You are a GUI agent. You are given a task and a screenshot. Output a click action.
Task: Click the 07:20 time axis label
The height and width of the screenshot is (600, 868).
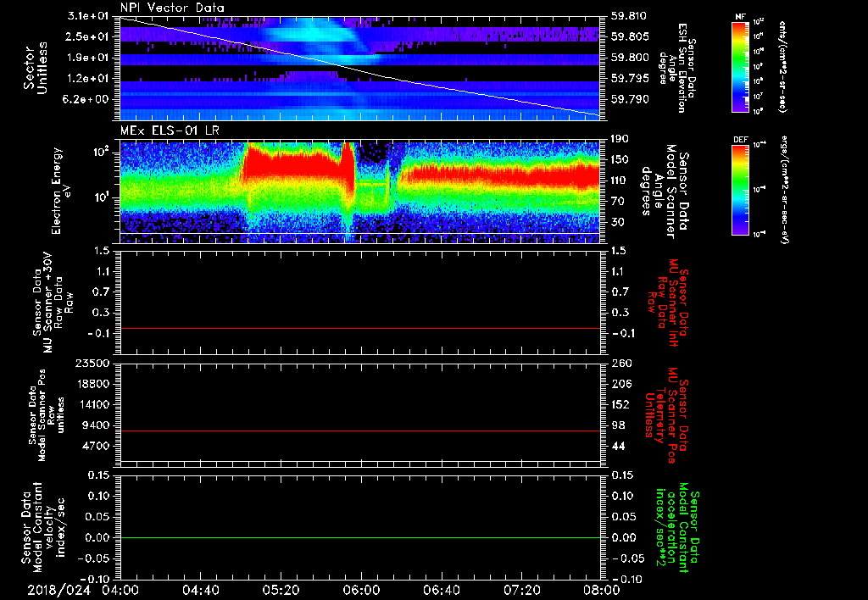point(521,590)
